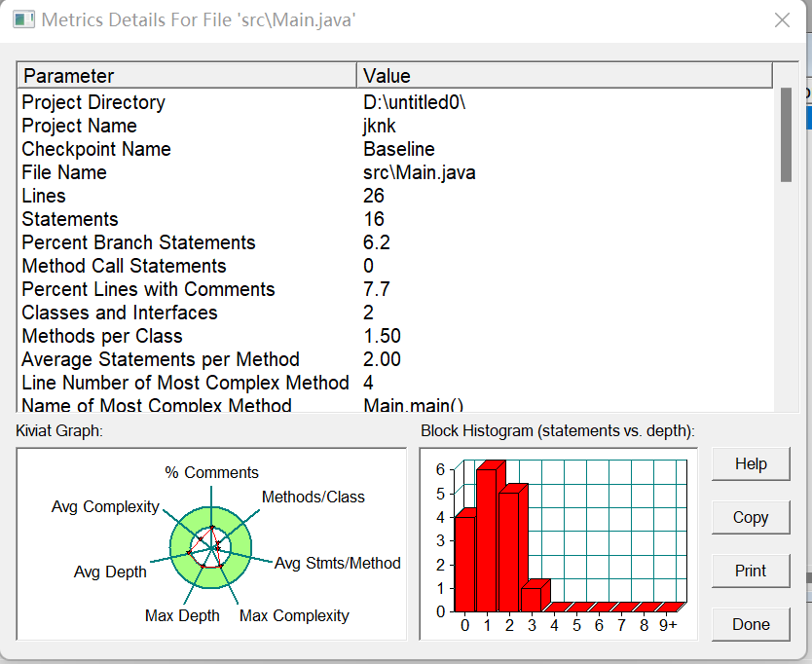
Task: Select the Project Name row
Action: [397, 126]
